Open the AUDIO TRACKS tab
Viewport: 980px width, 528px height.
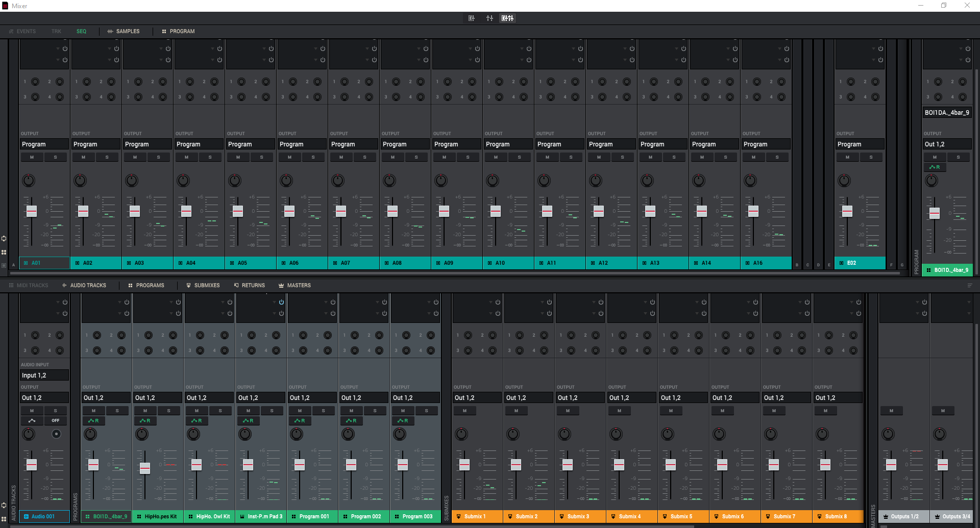point(84,285)
